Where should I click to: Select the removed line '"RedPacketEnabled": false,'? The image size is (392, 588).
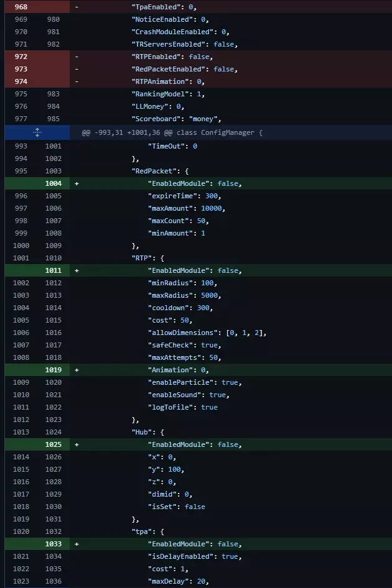(x=184, y=69)
